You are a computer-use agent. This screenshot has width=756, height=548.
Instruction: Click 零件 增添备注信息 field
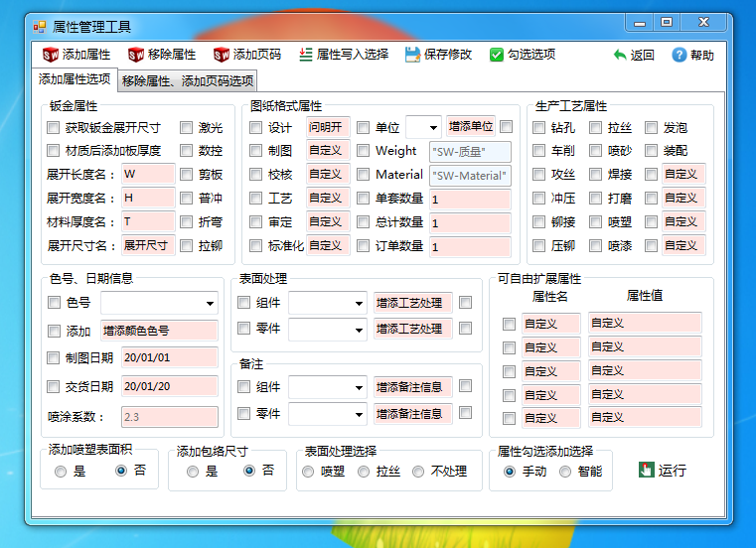pos(413,414)
